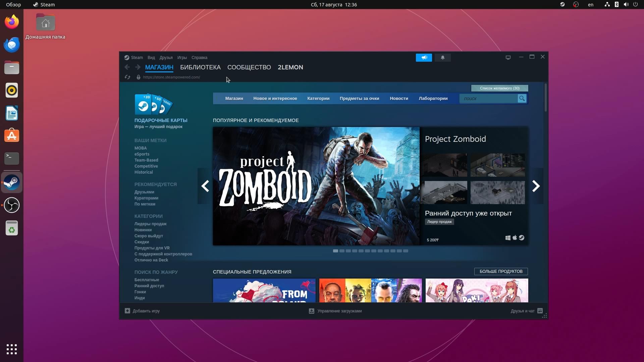
Task: Expand the Категории dropdown
Action: pos(318,99)
